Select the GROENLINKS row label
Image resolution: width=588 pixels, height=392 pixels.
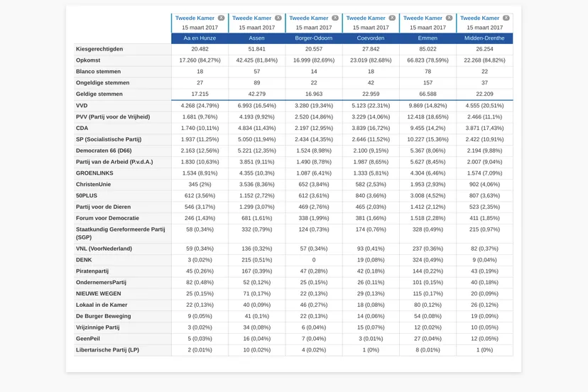[94, 173]
